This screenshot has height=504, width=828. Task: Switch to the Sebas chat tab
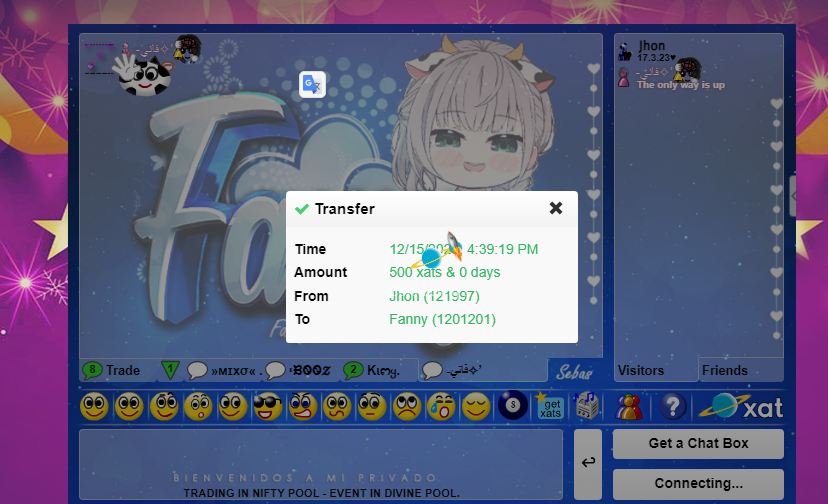click(x=574, y=372)
